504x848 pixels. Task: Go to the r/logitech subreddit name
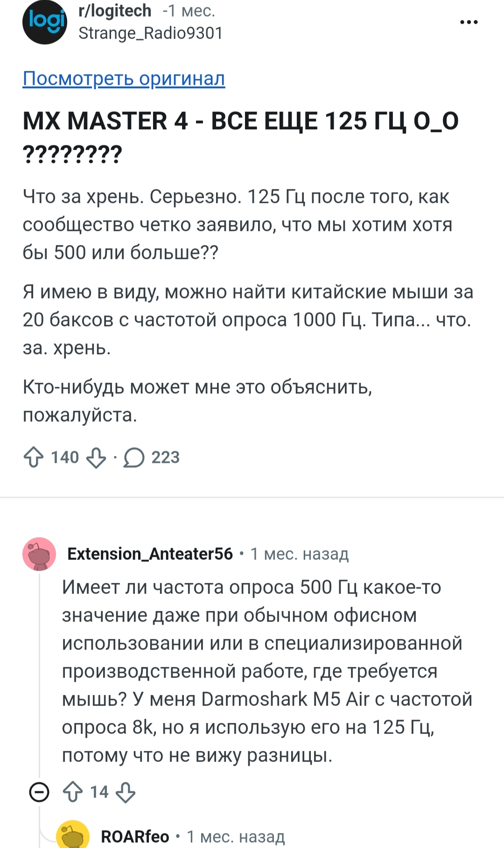[115, 11]
